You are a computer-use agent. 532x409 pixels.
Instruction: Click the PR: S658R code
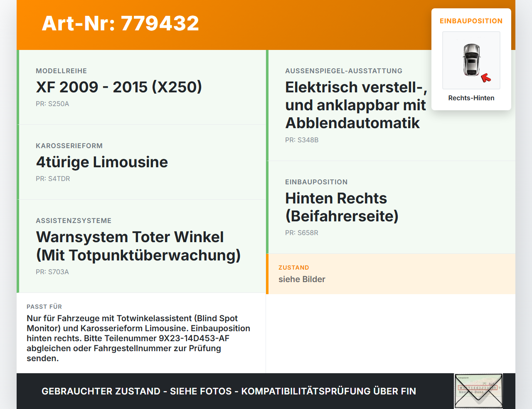tap(302, 233)
